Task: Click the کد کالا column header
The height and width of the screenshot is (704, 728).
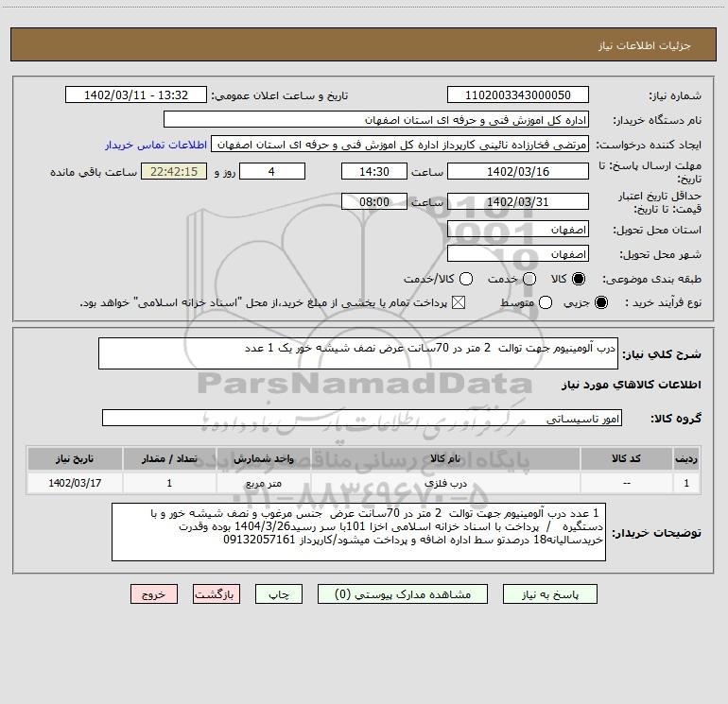Action: [x=626, y=458]
